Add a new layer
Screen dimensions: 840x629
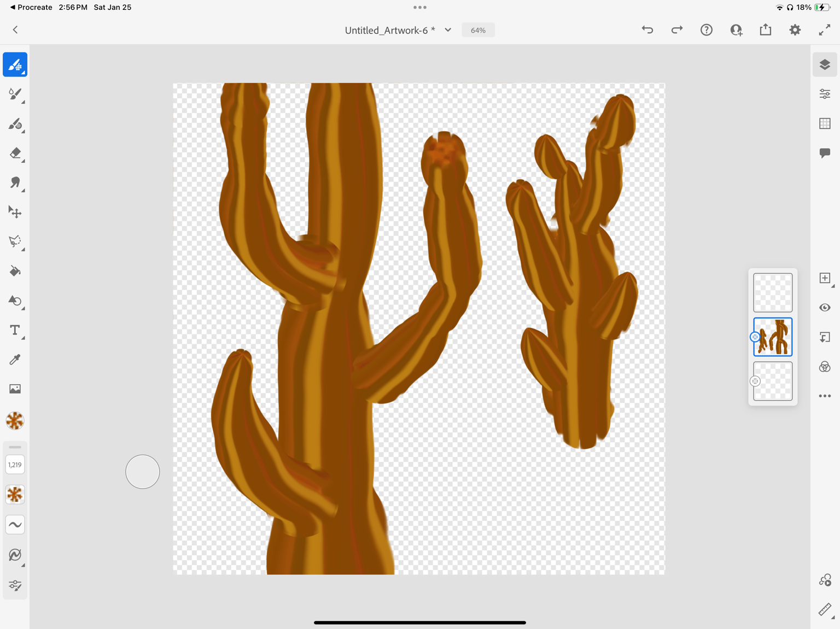tap(825, 278)
